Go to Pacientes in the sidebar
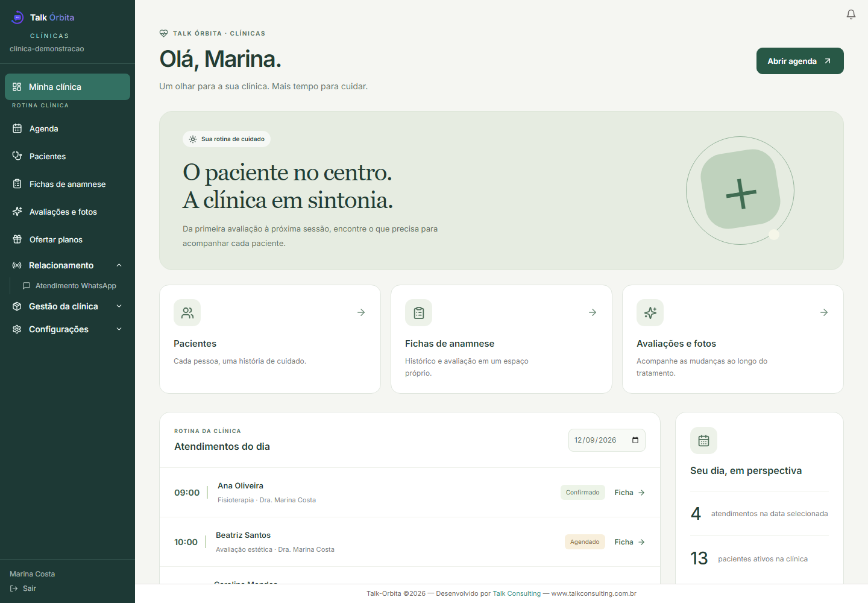This screenshot has width=868, height=603. point(68,156)
